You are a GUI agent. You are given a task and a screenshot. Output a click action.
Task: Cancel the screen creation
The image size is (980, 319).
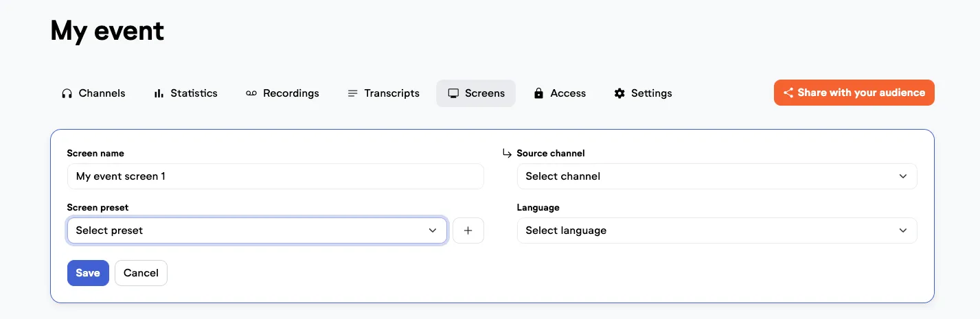pyautogui.click(x=141, y=273)
